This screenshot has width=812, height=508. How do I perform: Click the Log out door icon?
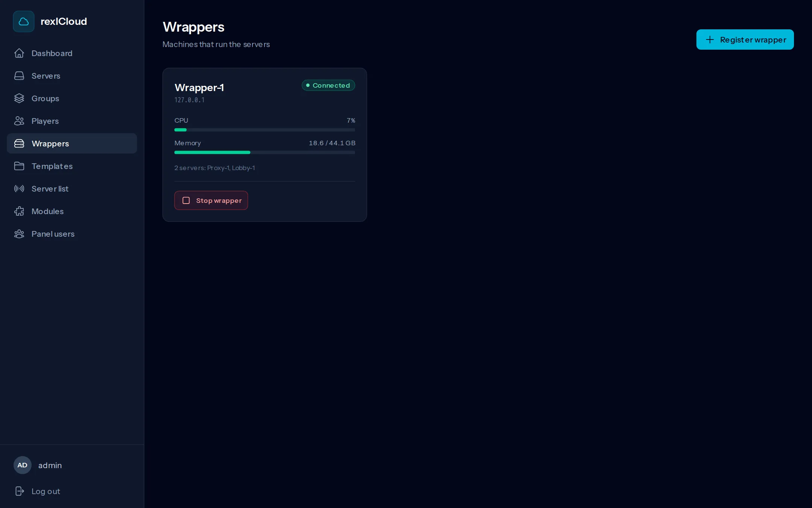pos(19,491)
